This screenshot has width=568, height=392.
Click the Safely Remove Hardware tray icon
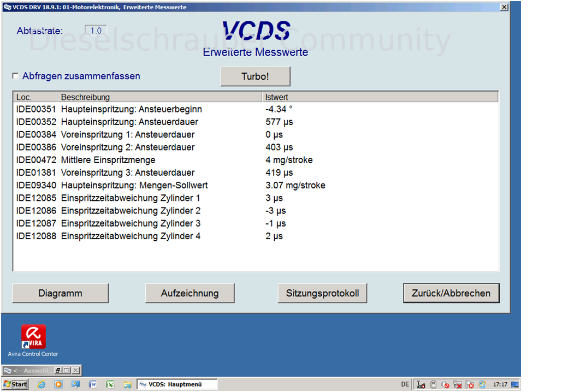pos(433,384)
